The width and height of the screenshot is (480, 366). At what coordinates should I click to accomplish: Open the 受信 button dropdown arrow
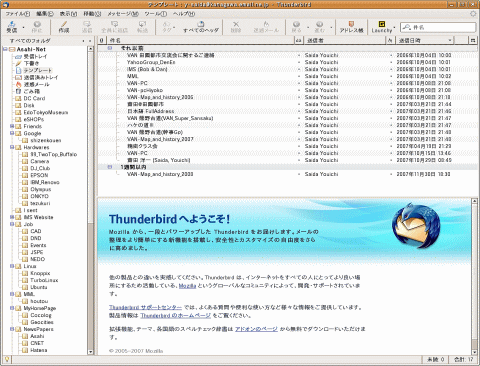[23, 28]
